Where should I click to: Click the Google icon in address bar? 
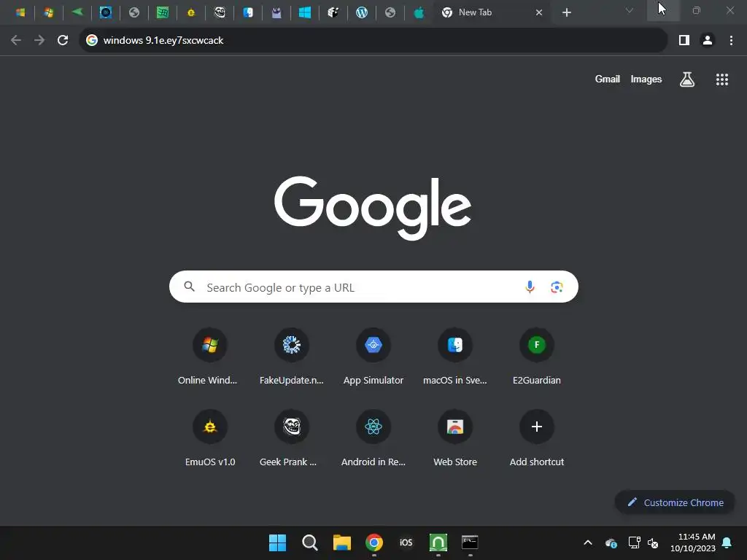[92, 41]
